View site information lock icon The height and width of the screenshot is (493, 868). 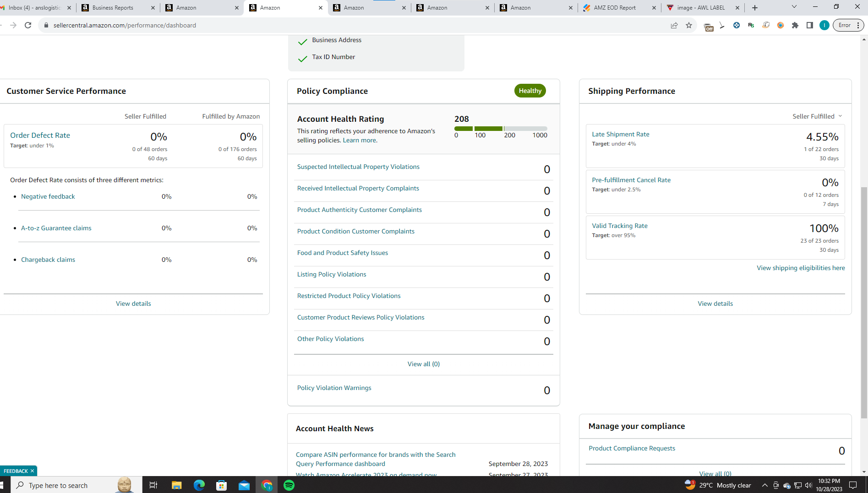point(46,25)
